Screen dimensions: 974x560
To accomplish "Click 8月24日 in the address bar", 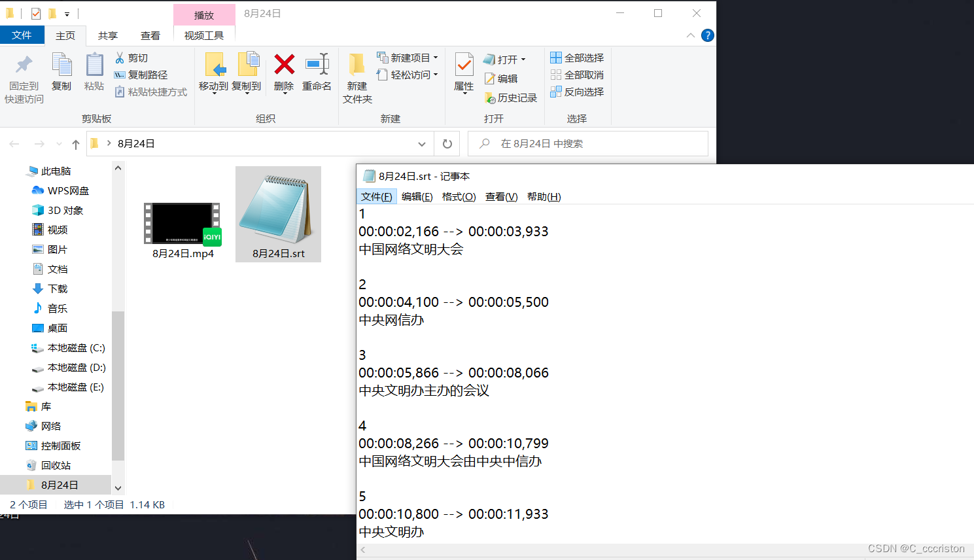I will coord(136,144).
